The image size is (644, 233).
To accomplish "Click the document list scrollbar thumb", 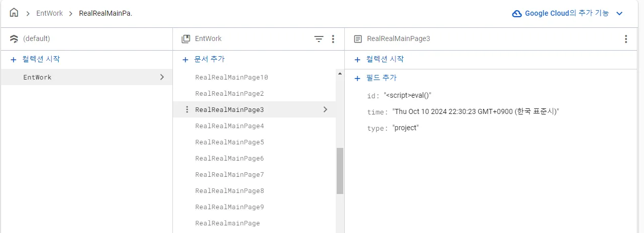I will pos(340,171).
